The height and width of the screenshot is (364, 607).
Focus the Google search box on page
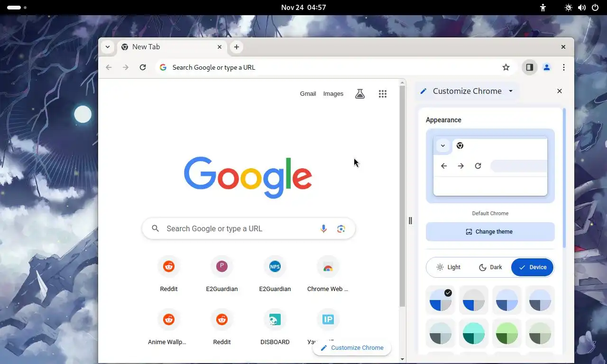[x=248, y=229]
